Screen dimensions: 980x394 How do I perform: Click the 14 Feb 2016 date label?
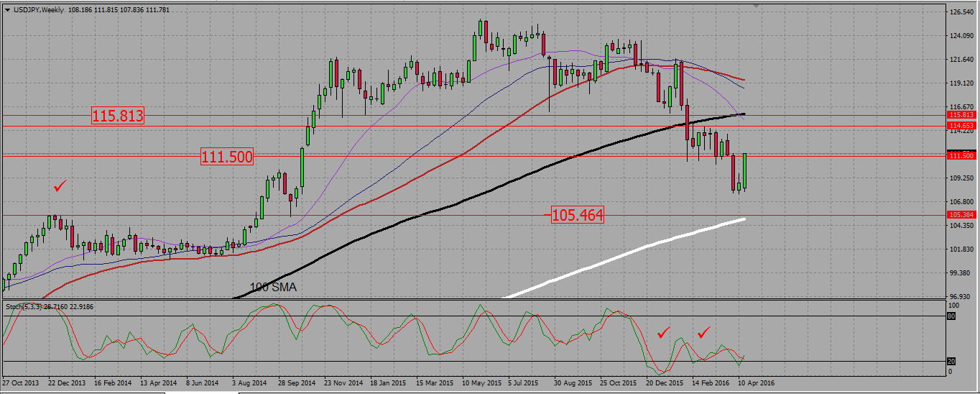[711, 383]
